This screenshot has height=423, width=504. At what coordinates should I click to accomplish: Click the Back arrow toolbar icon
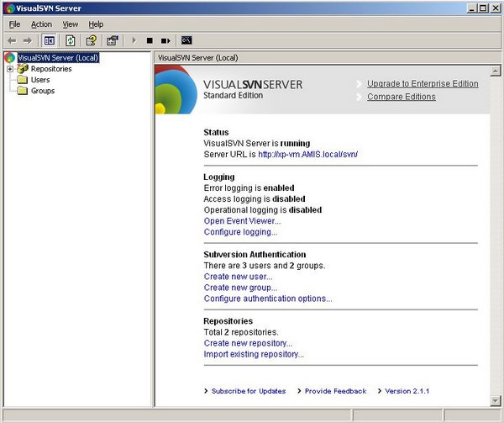click(11, 40)
